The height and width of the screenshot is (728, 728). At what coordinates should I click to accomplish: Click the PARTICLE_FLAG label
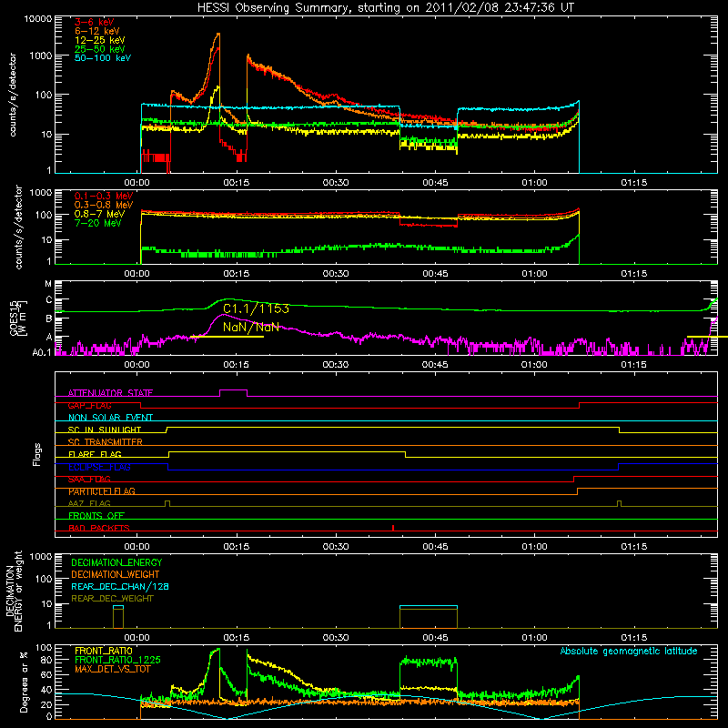tap(102, 491)
